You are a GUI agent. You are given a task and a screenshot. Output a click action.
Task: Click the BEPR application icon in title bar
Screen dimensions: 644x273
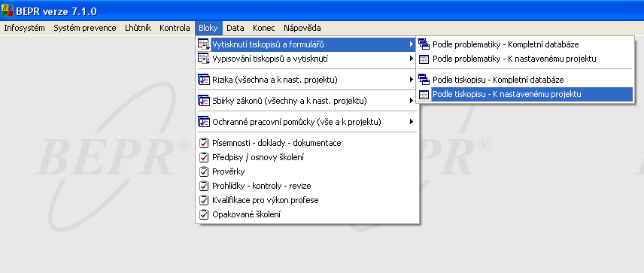pyautogui.click(x=8, y=11)
